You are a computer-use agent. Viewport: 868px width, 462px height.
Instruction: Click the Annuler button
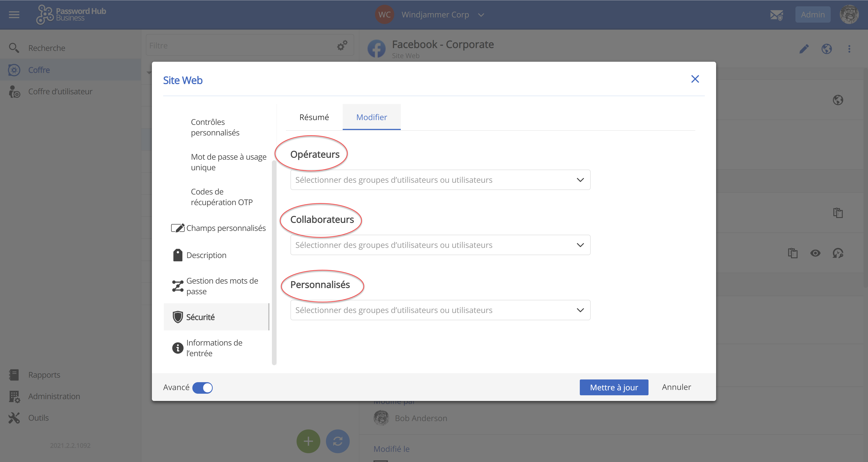coord(676,387)
